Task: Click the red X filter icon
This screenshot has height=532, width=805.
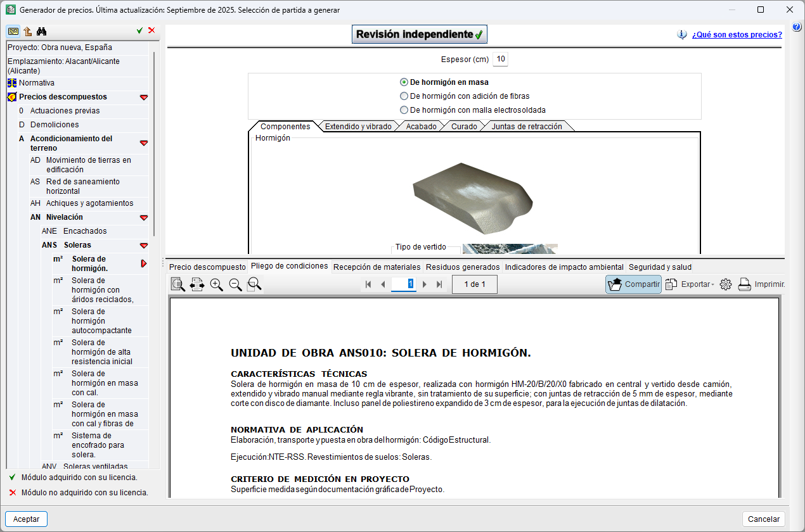Action: (151, 30)
